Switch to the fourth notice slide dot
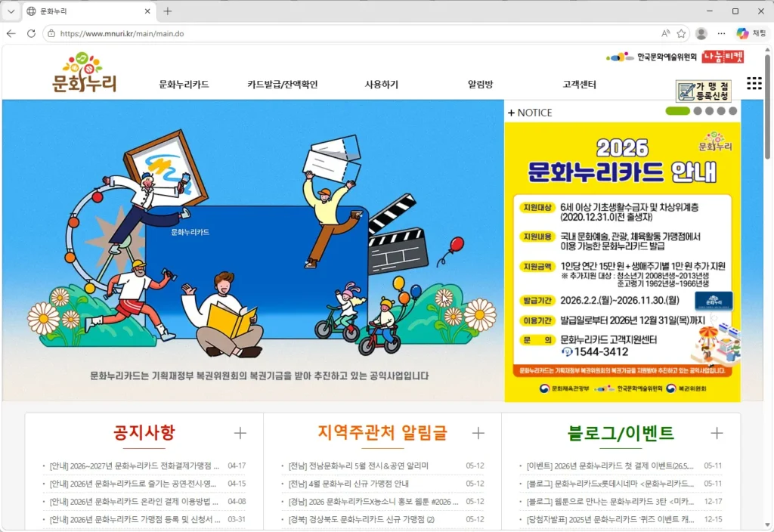 720,111
